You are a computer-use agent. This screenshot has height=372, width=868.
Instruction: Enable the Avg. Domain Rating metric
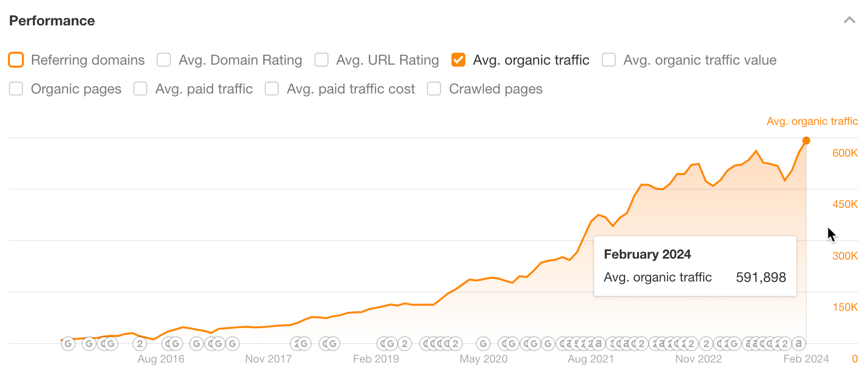[x=163, y=60]
